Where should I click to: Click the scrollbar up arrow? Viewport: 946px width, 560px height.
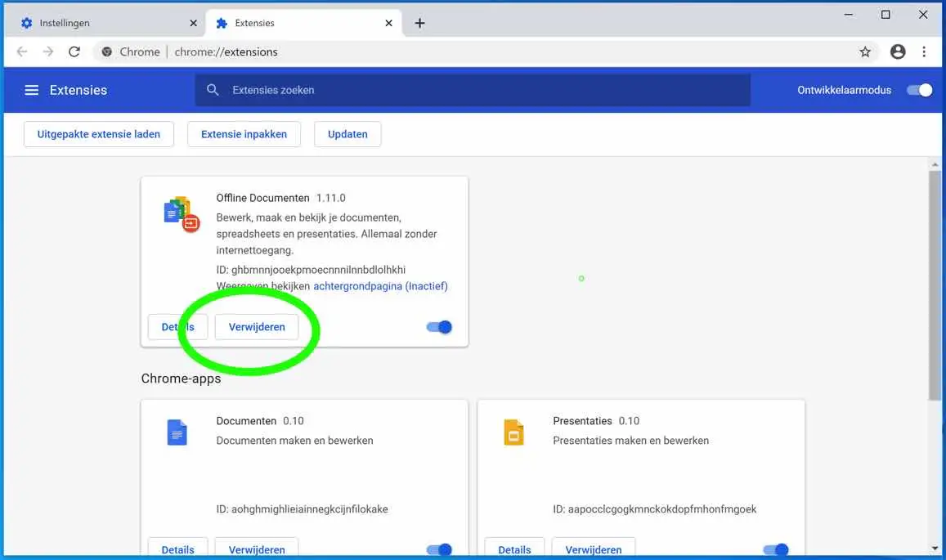935,164
